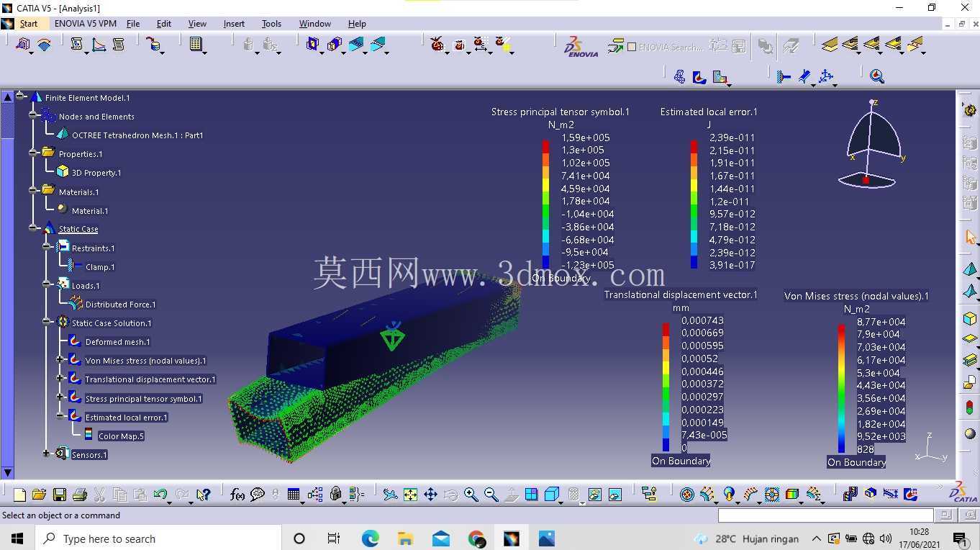Open the Insert menu

click(234, 24)
